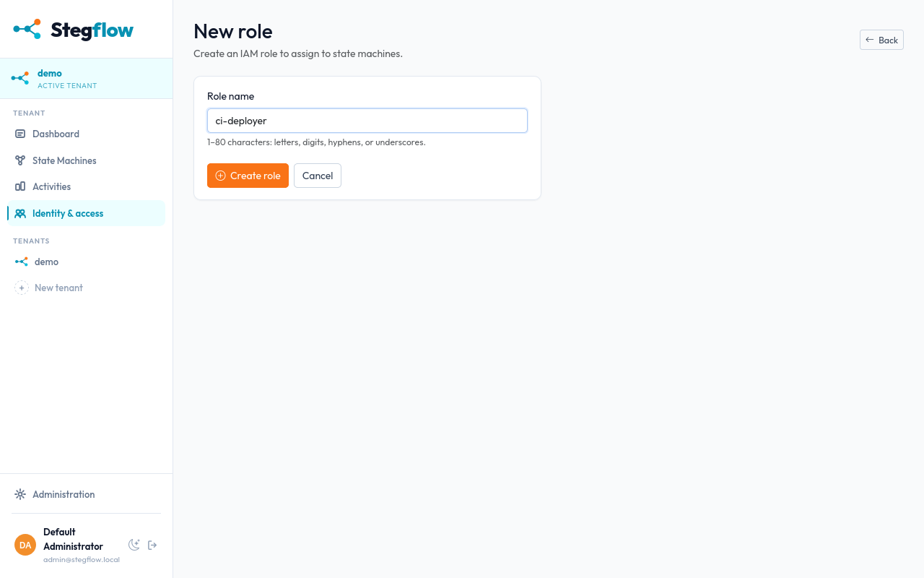Focus the Role name input field
The width and height of the screenshot is (924, 578).
click(367, 121)
